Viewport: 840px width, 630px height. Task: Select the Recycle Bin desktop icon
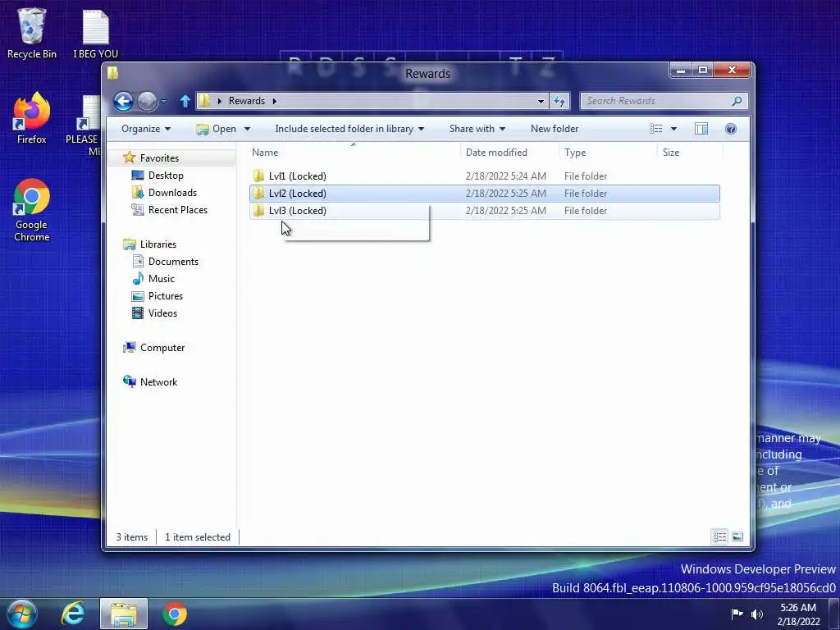click(x=32, y=34)
